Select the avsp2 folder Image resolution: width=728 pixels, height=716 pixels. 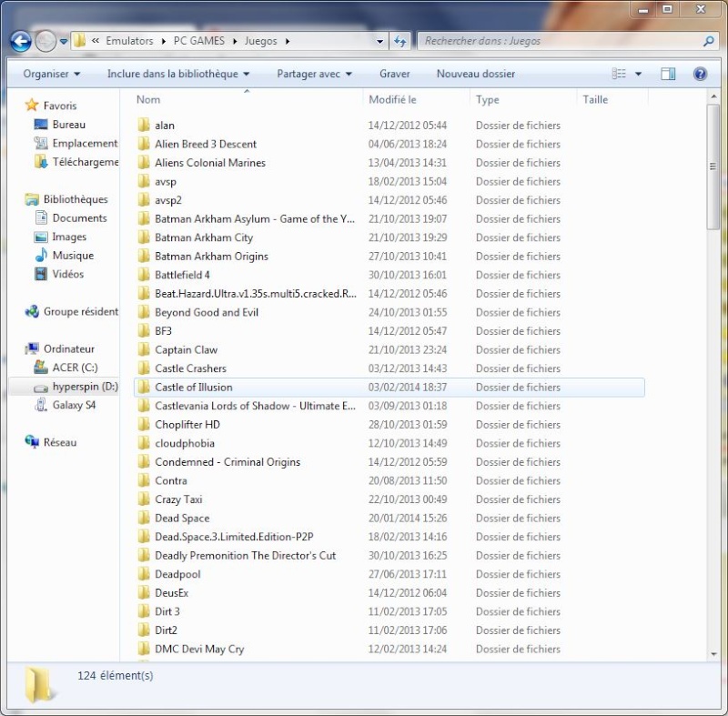(x=168, y=200)
